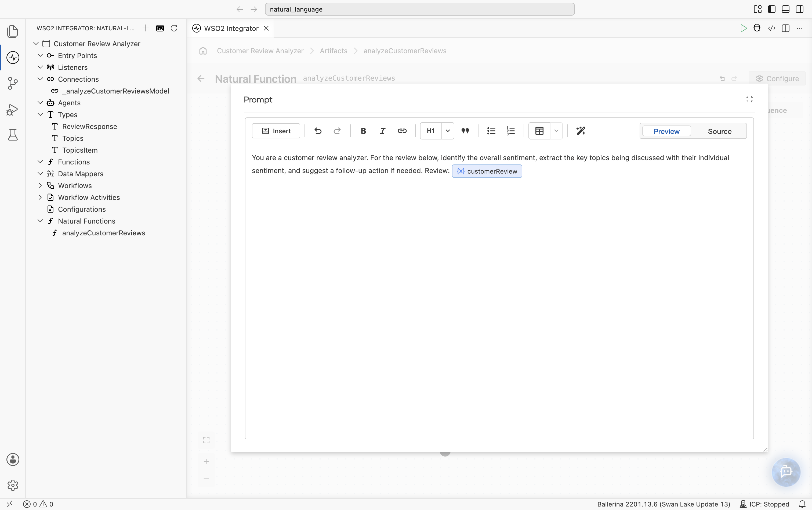Toggle the secondary side bar

pos(800,9)
